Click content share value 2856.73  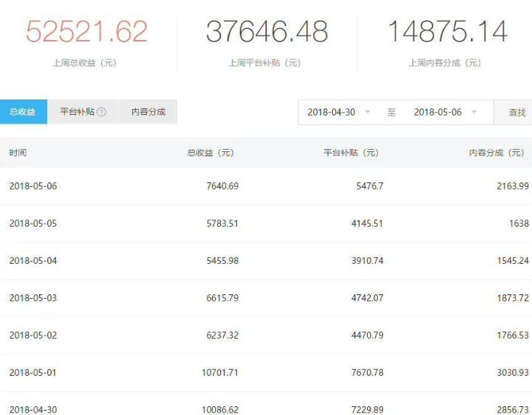pyautogui.click(x=513, y=410)
